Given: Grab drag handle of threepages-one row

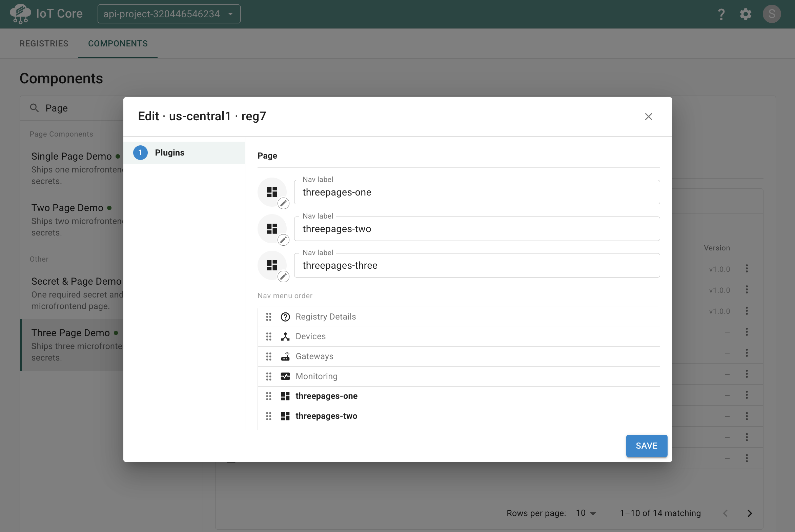Looking at the screenshot, I should coord(269,396).
